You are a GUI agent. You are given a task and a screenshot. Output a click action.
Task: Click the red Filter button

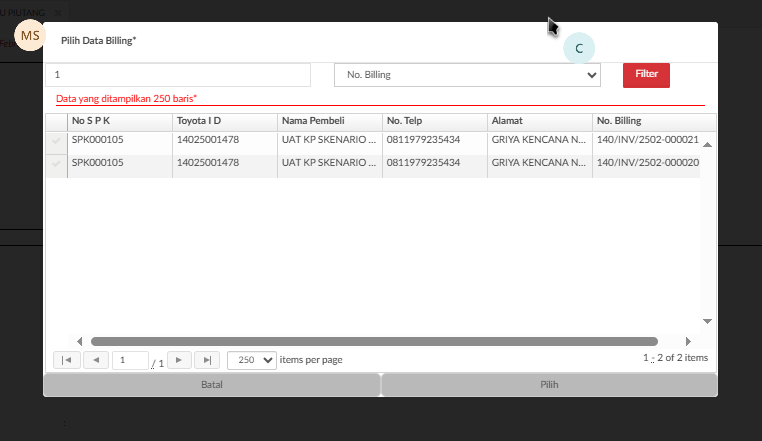coord(646,75)
